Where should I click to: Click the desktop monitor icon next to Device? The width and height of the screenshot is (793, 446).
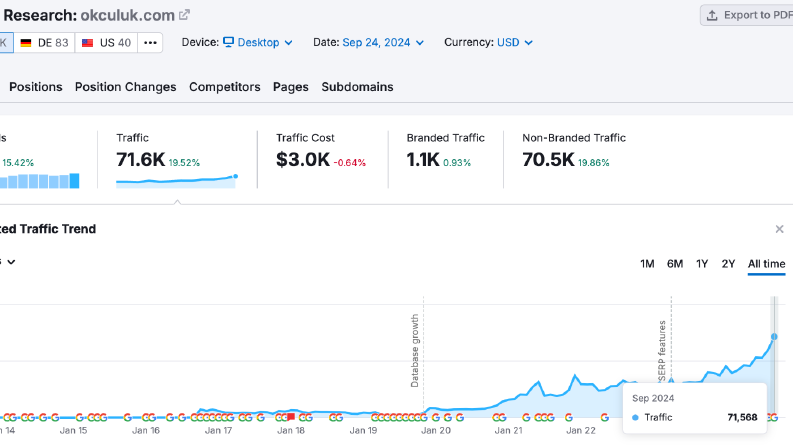pos(229,42)
